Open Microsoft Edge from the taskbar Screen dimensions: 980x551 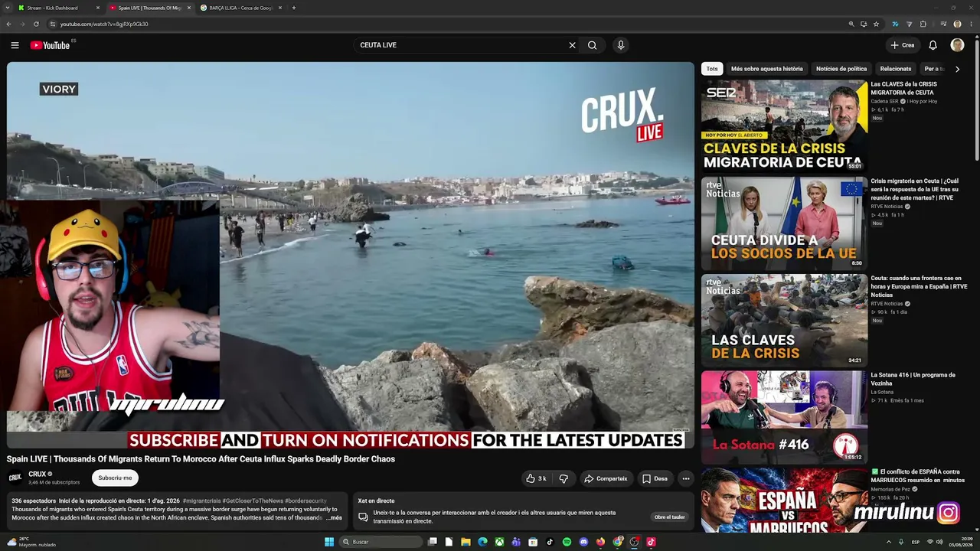[x=482, y=542]
